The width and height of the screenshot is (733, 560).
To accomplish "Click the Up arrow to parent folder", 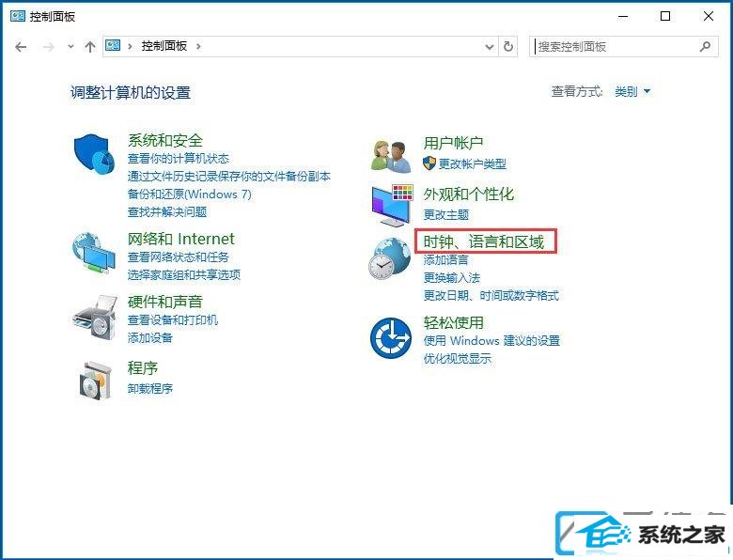I will coord(90,46).
